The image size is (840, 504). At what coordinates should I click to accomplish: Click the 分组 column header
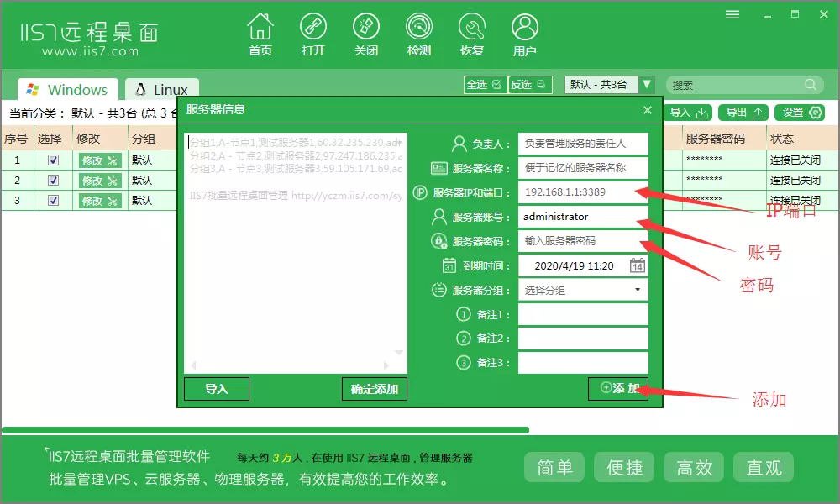[x=153, y=139]
